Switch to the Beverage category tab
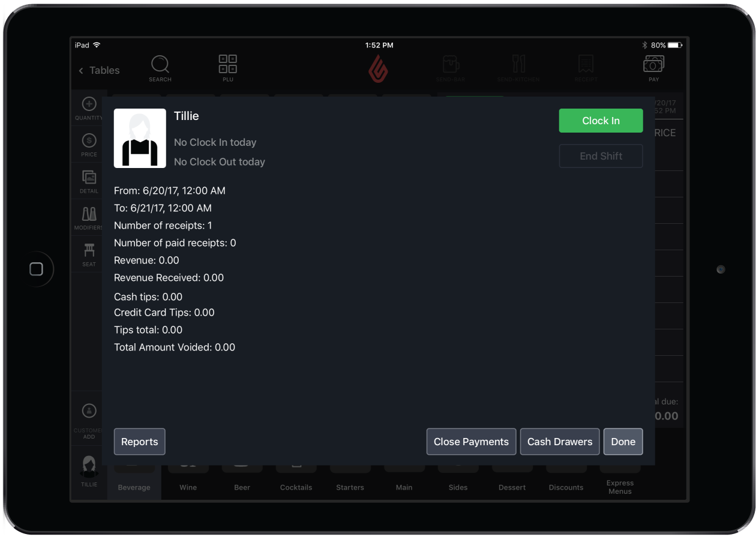The width and height of the screenshot is (756, 537). click(x=134, y=487)
